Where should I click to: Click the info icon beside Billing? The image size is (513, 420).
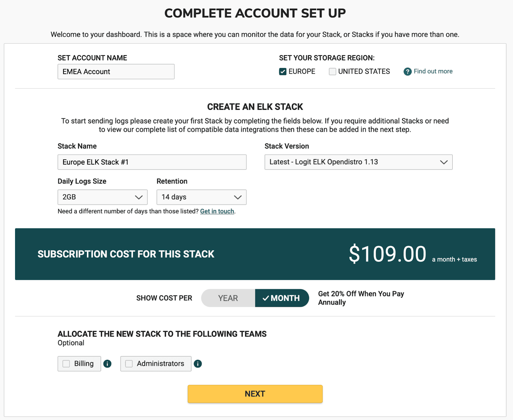107,364
